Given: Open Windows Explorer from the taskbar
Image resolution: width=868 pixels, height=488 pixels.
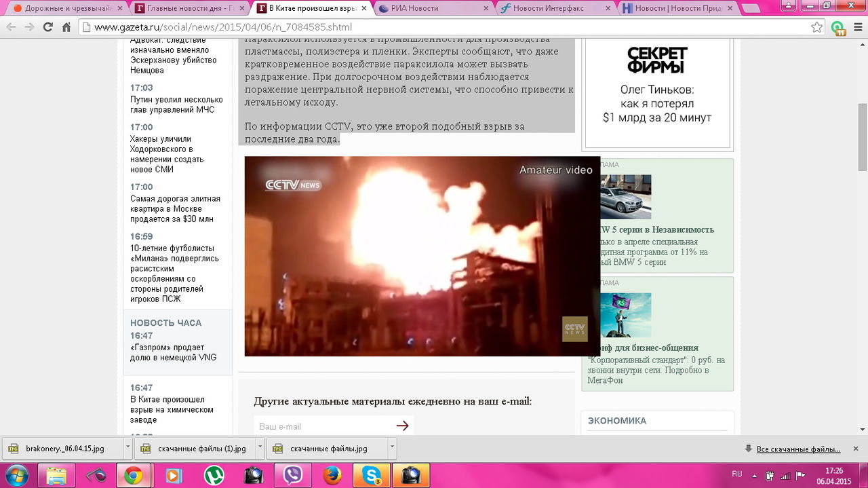Looking at the screenshot, I should 56,475.
